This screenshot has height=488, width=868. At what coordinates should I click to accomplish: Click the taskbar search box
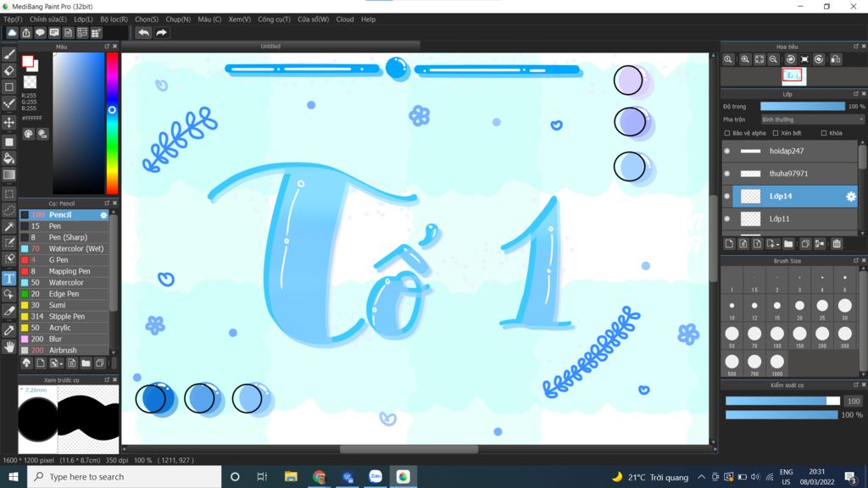(124, 476)
